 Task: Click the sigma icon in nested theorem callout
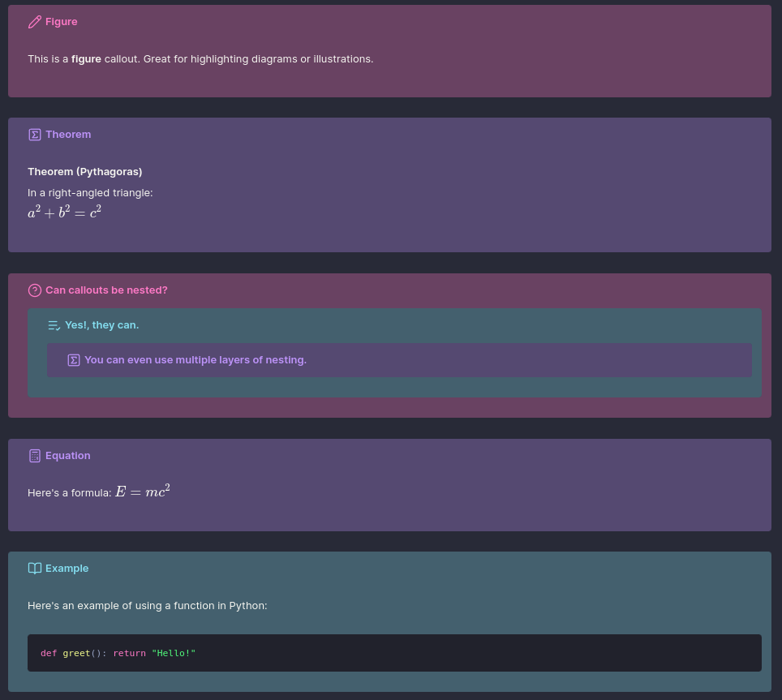[x=73, y=360]
